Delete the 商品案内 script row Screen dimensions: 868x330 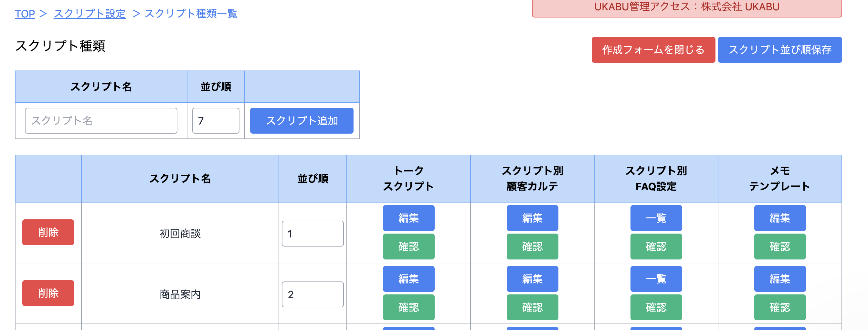coord(48,293)
